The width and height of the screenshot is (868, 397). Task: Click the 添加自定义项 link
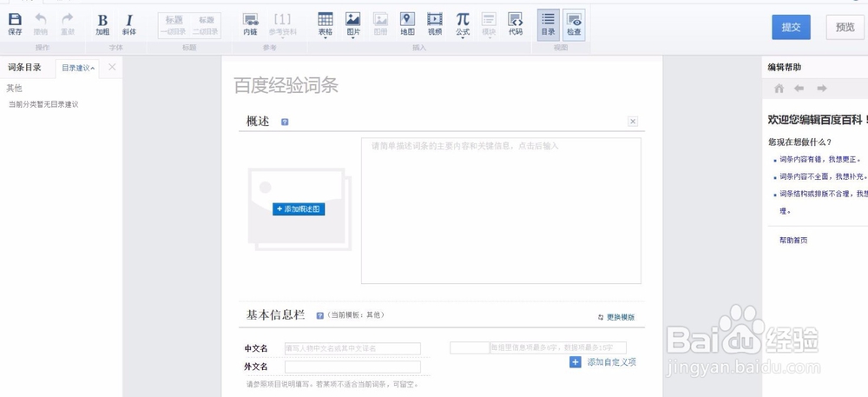click(x=612, y=362)
